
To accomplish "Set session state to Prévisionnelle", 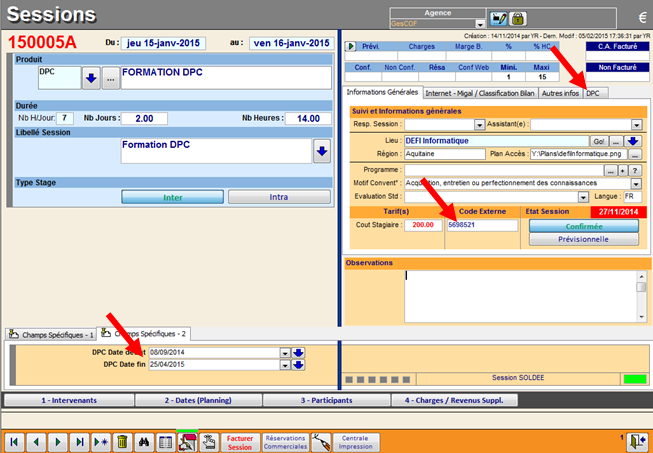I will (583, 240).
